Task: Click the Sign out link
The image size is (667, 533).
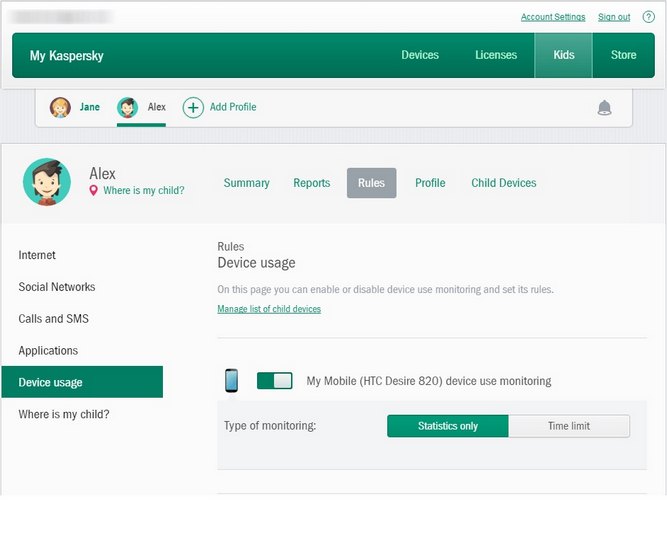Action: [x=614, y=17]
